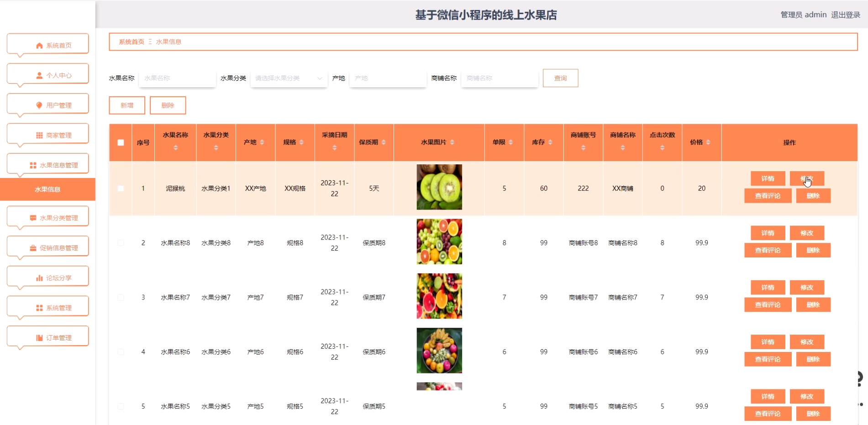Check the 水果名称7 row checkbox
868x425 pixels.
pyautogui.click(x=121, y=298)
